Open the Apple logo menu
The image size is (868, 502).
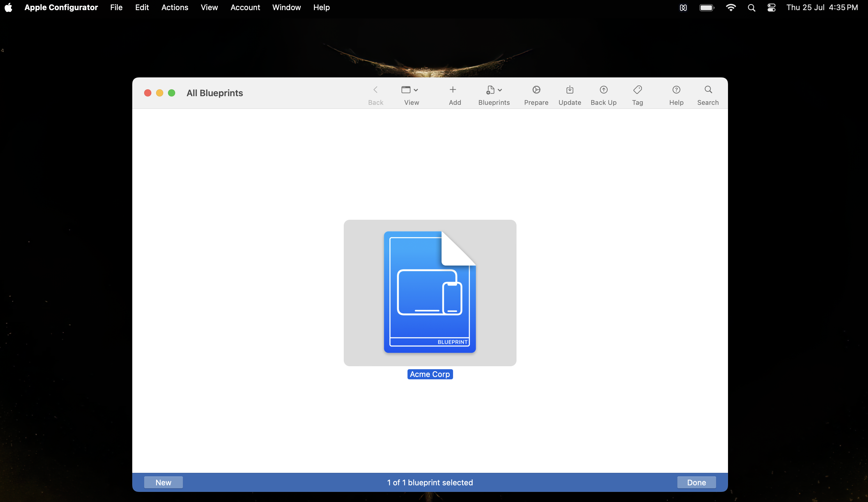(9, 7)
